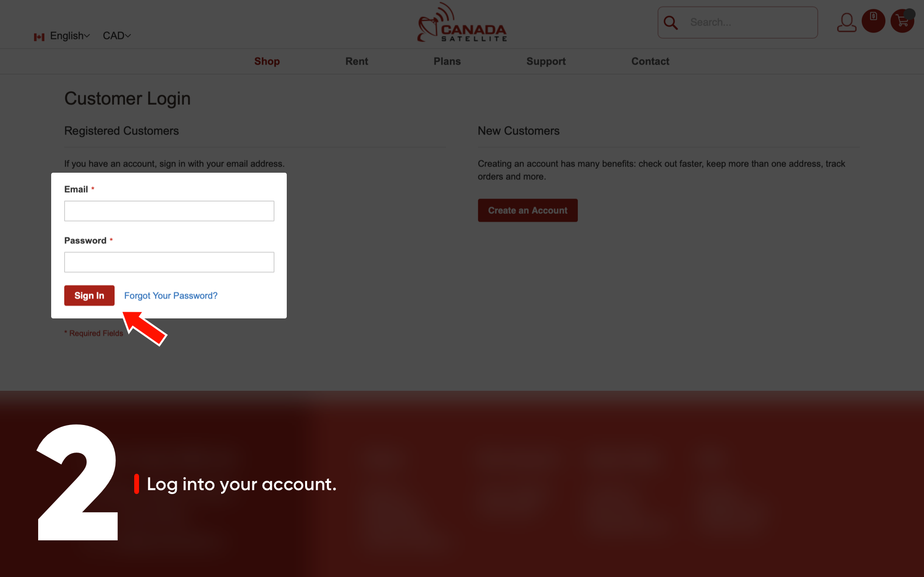Expand the CAD currency dropdown
Screen dimensions: 924x577
[x=117, y=36]
